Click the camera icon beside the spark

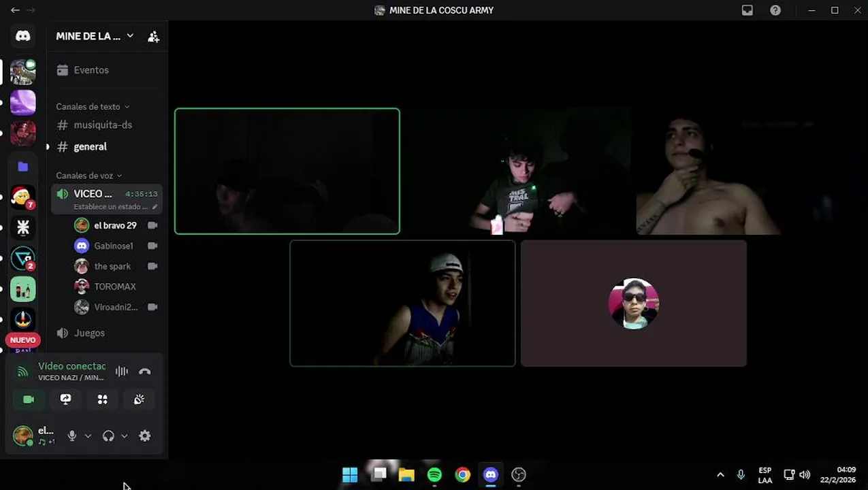[152, 266]
